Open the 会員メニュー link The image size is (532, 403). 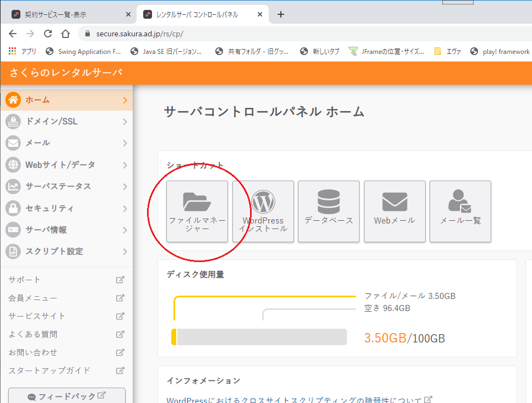pyautogui.click(x=33, y=298)
